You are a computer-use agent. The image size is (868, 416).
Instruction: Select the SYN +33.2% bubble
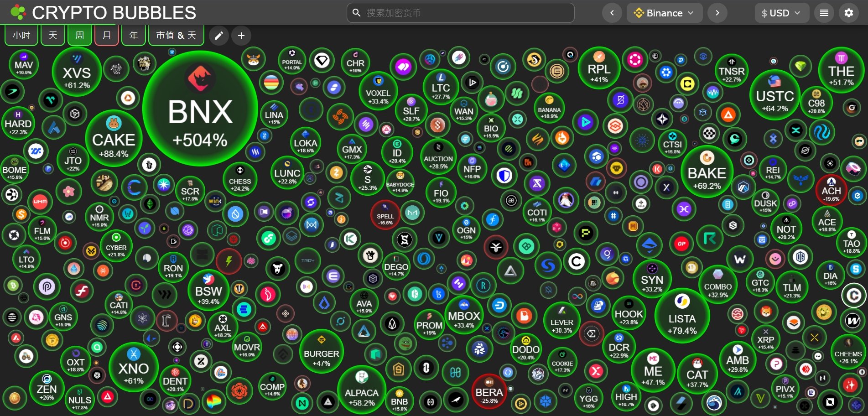[x=652, y=279]
